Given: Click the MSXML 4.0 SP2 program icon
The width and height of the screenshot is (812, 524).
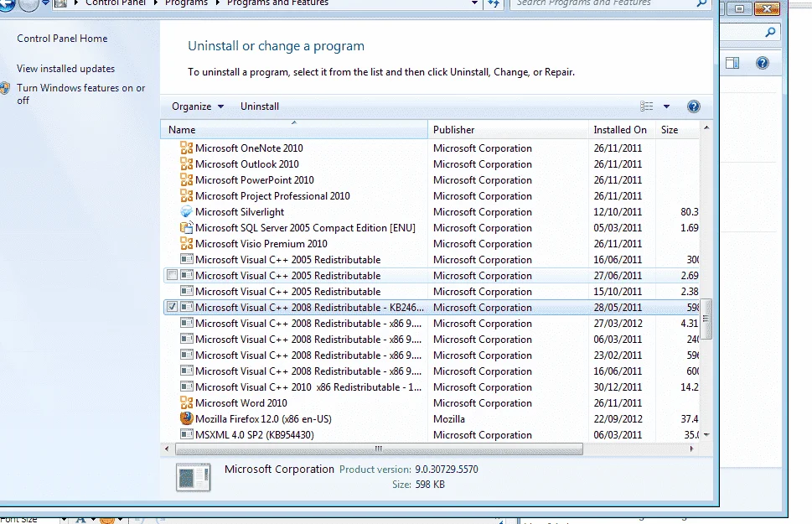Looking at the screenshot, I should [186, 434].
